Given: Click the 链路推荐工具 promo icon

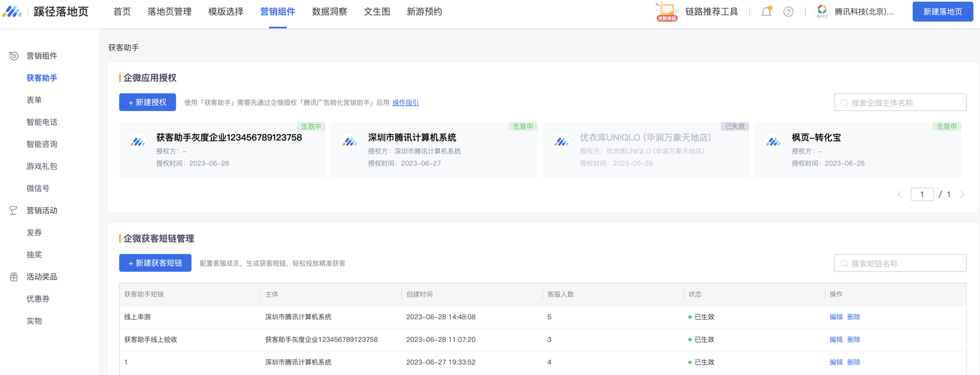Looking at the screenshot, I should pos(667,12).
